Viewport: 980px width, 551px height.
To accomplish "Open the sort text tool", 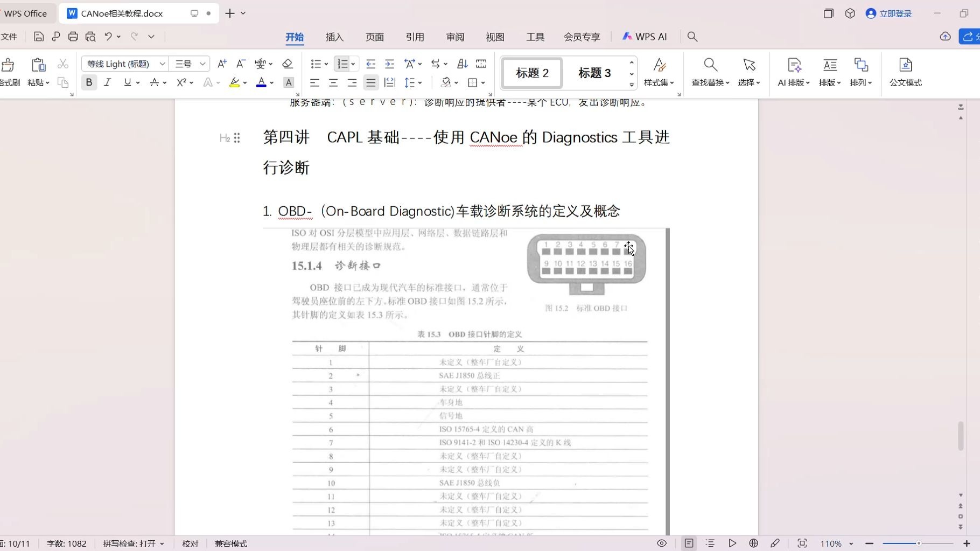I will (x=461, y=64).
